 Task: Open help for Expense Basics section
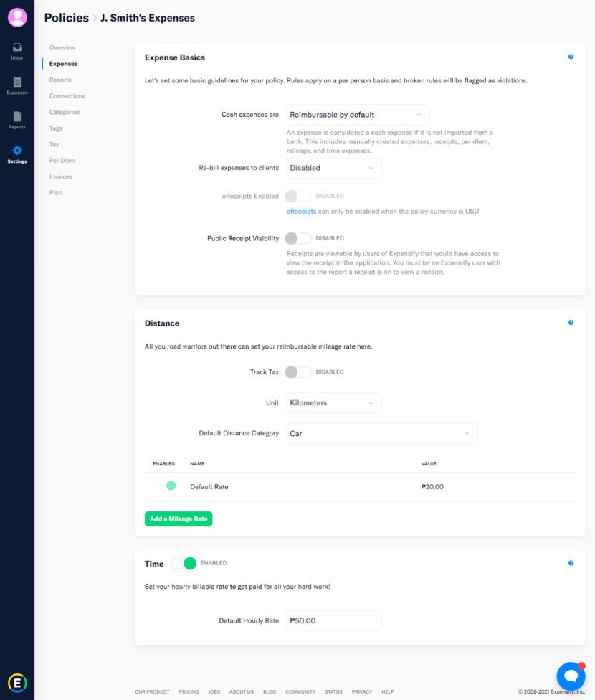click(571, 56)
